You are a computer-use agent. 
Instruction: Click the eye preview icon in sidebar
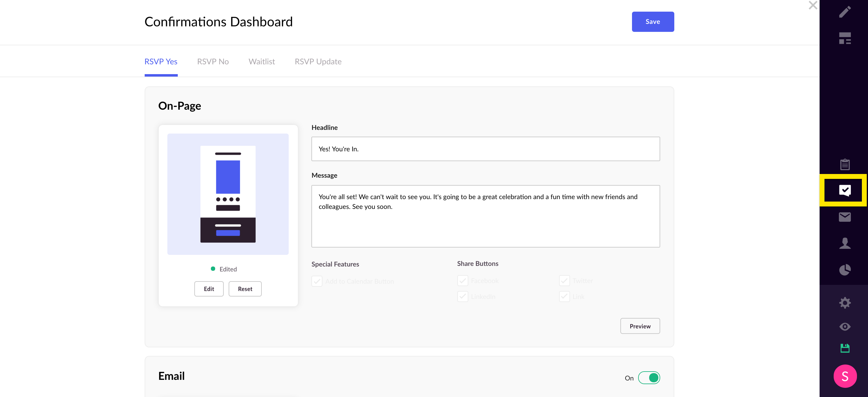coord(844,326)
